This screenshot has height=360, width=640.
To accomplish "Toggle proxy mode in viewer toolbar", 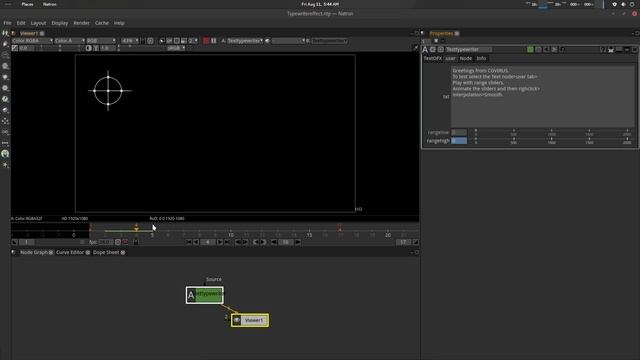I will pos(184,41).
